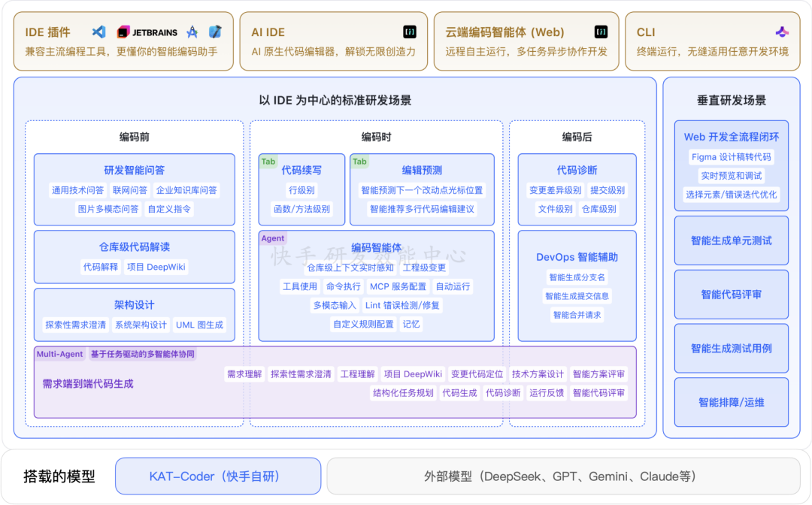Click the bracket icon in the AI IDE card
The width and height of the screenshot is (812, 505).
[408, 32]
